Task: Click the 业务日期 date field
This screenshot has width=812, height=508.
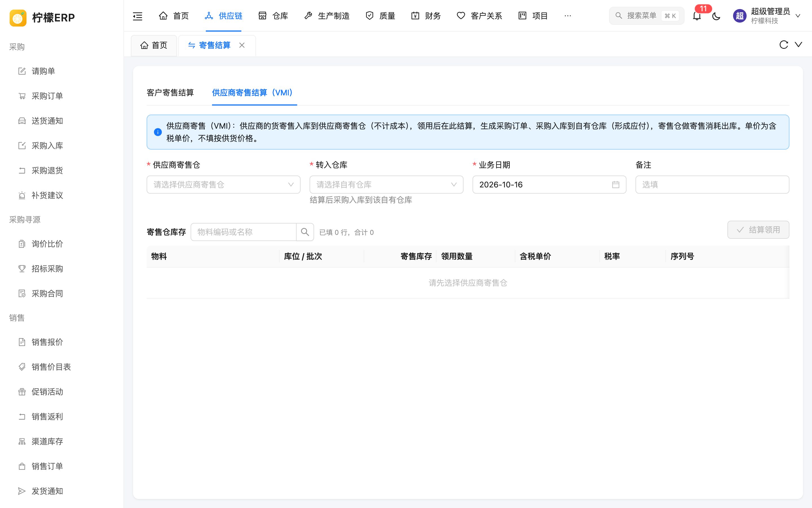Action: click(549, 185)
